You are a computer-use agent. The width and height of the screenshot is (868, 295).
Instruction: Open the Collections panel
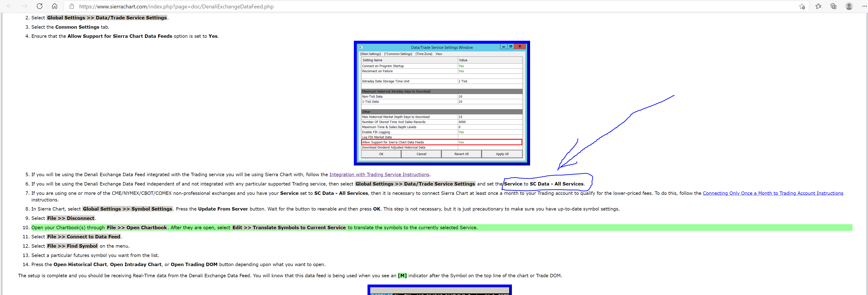(x=833, y=6)
